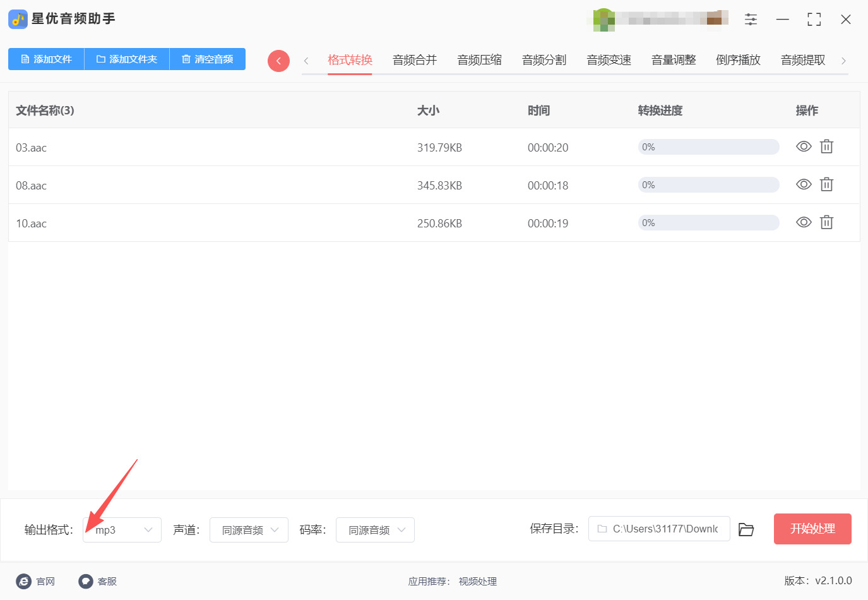Browse for save folder with the folder icon
This screenshot has width=868, height=600.
746,529
